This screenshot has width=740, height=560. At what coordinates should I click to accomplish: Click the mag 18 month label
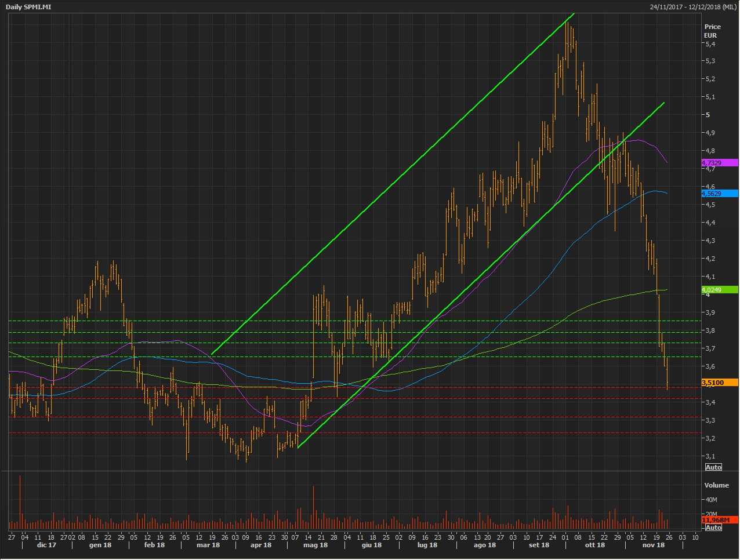(x=315, y=545)
